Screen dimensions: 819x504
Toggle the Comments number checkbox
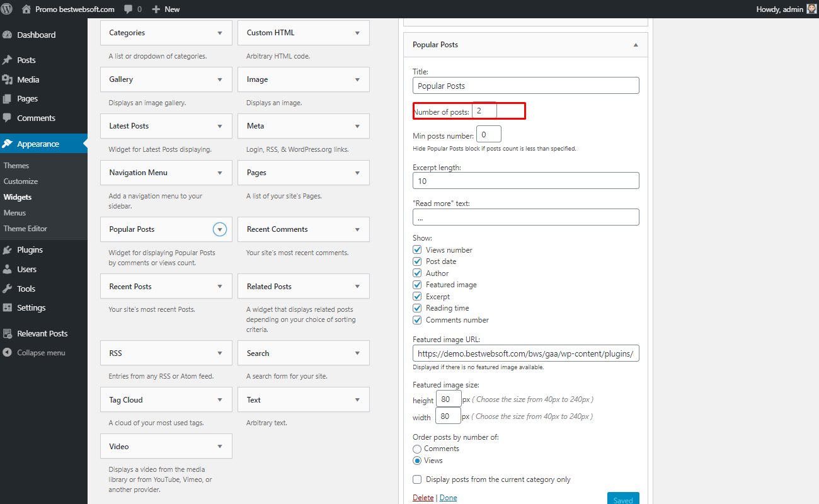[x=417, y=319]
